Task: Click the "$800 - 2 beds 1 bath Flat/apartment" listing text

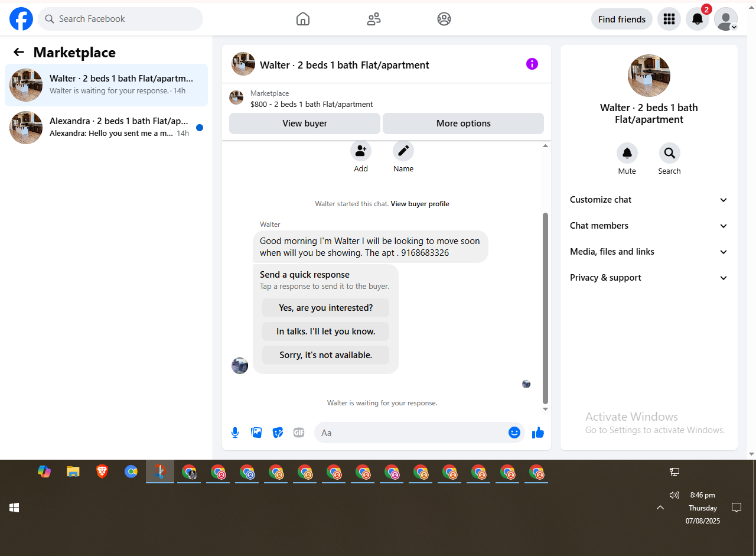Action: point(312,104)
